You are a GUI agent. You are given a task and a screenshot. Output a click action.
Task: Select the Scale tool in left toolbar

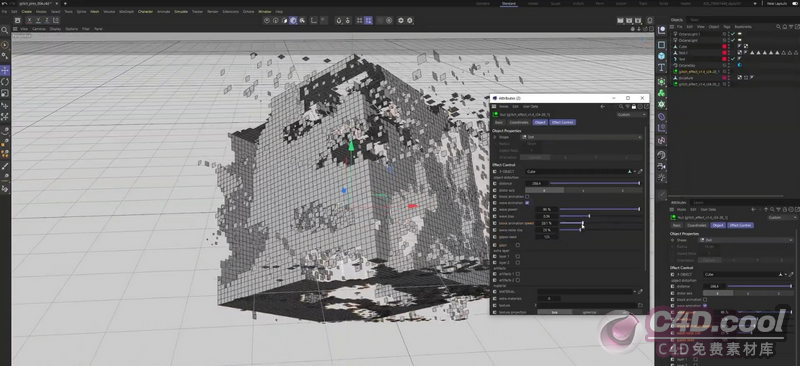pos(5,93)
